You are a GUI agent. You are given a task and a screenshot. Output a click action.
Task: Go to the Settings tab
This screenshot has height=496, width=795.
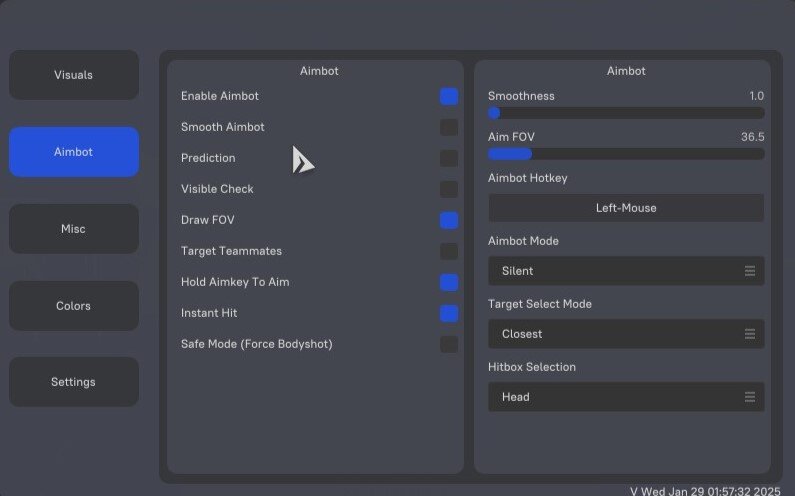(x=74, y=382)
